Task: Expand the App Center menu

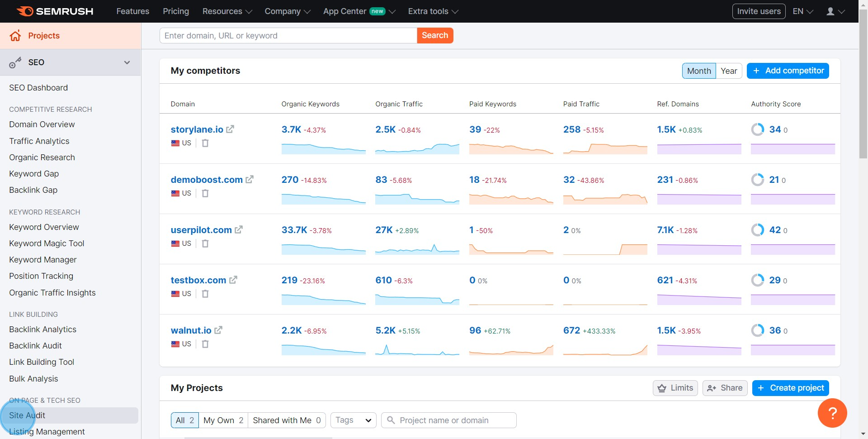Action: tap(359, 11)
